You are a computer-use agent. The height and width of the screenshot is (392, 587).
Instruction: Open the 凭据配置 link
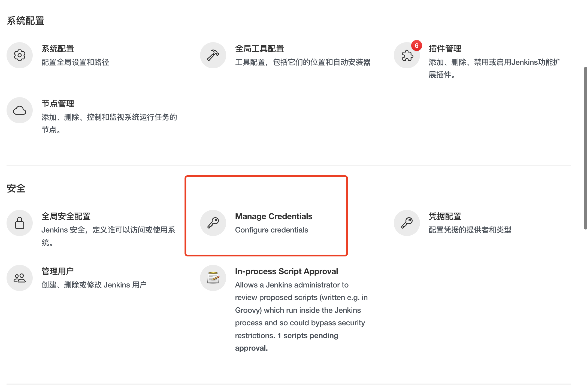(x=445, y=216)
